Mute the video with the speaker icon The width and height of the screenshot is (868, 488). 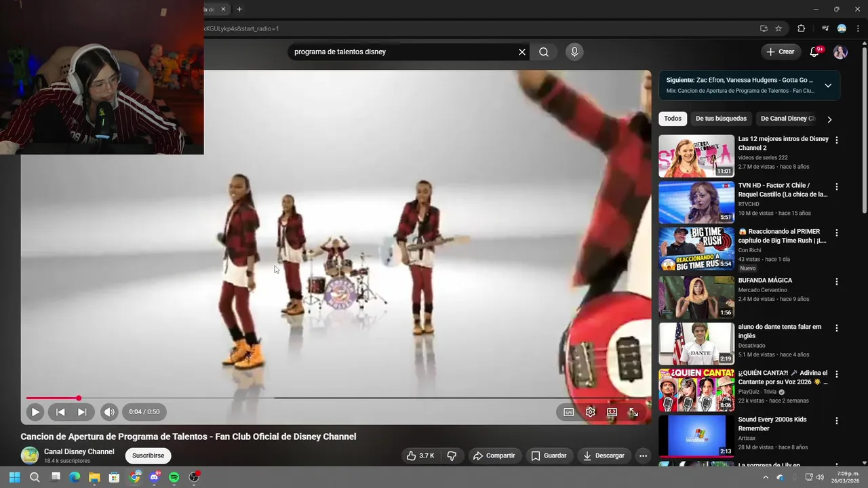[109, 411]
